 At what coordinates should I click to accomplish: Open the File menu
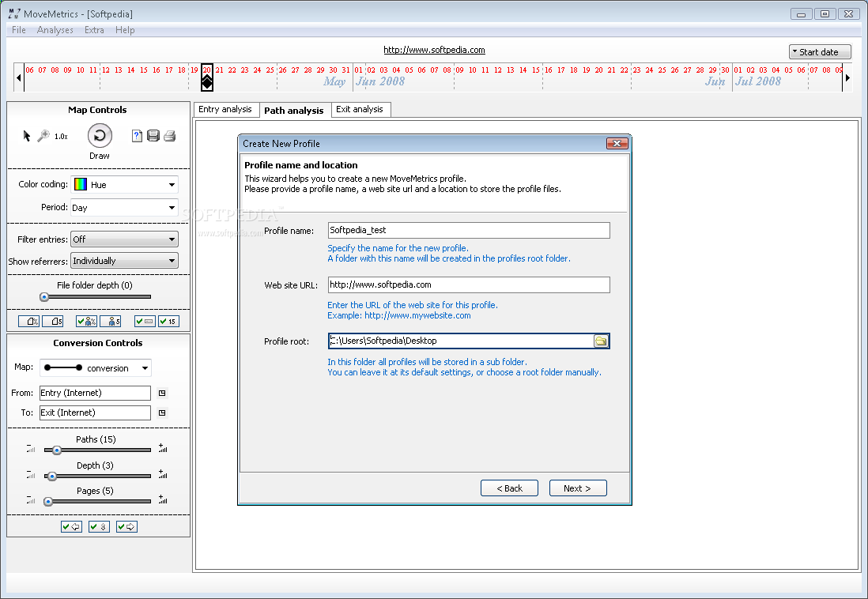(19, 30)
